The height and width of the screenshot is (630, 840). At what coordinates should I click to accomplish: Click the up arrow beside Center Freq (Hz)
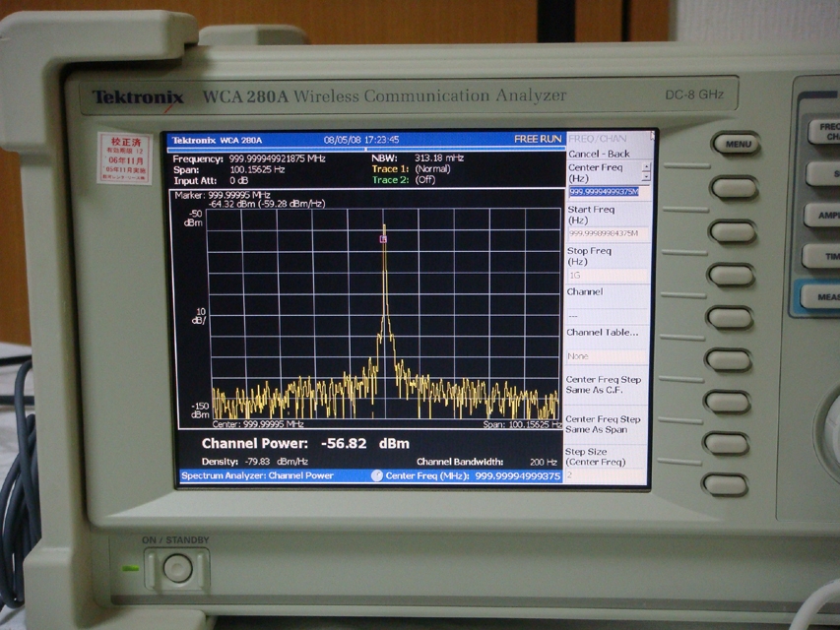(646, 166)
